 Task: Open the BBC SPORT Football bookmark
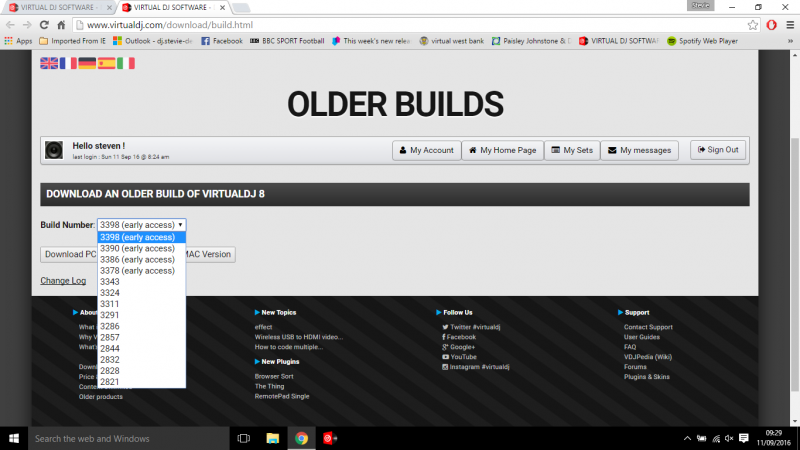(287, 41)
